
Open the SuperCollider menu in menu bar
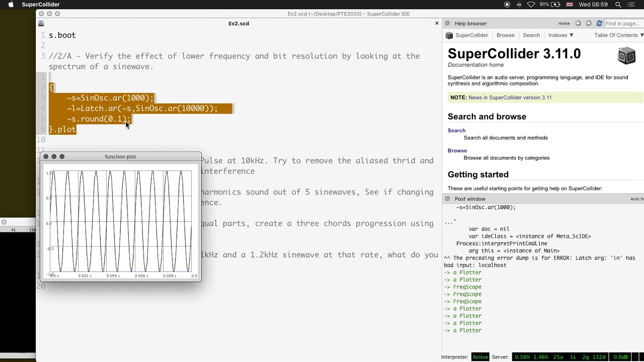41,5
